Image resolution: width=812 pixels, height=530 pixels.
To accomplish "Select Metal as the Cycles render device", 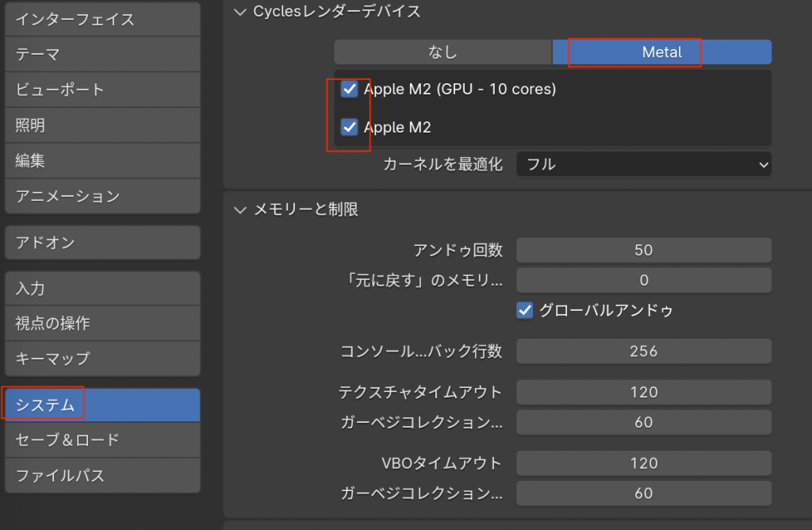I will pyautogui.click(x=661, y=52).
